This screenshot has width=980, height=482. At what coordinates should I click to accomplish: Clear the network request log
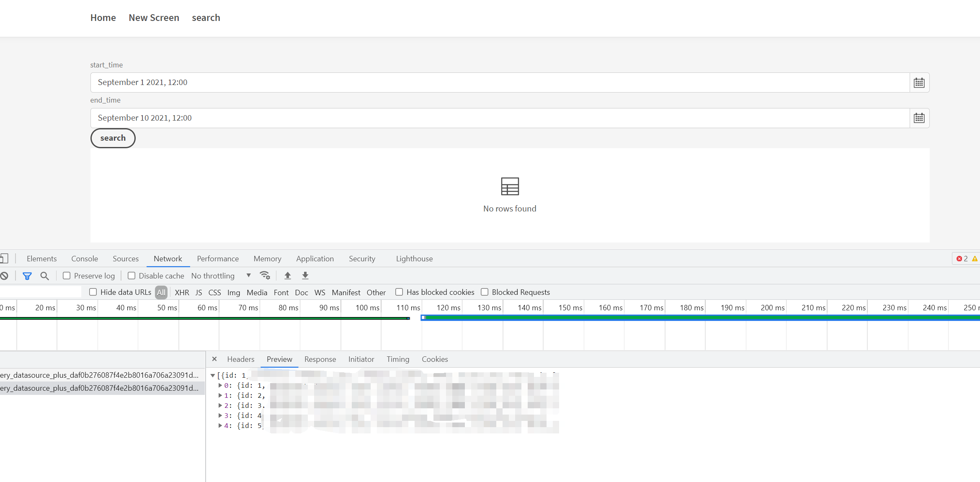4,276
